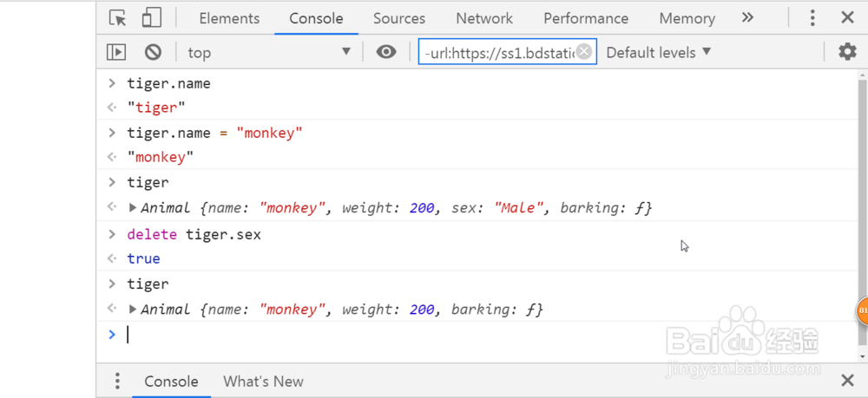Clear the console filter text
868x398 pixels.
(584, 52)
